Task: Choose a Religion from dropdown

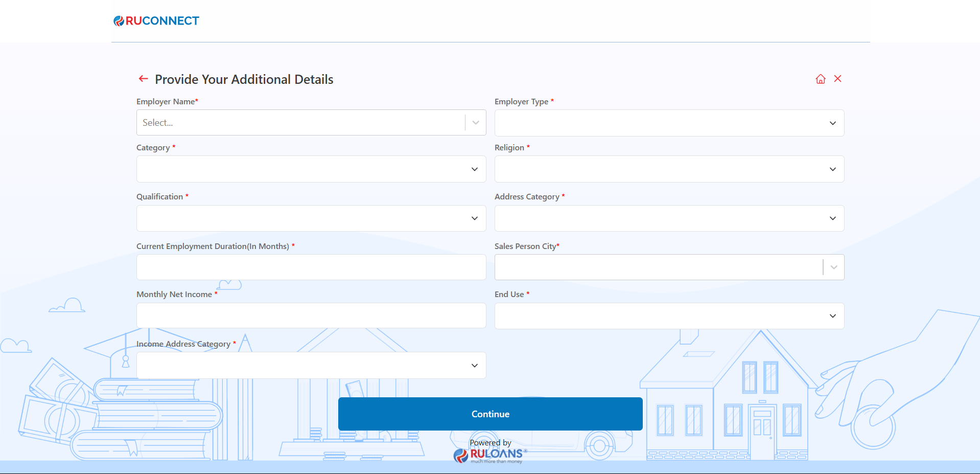Action: pos(669,169)
